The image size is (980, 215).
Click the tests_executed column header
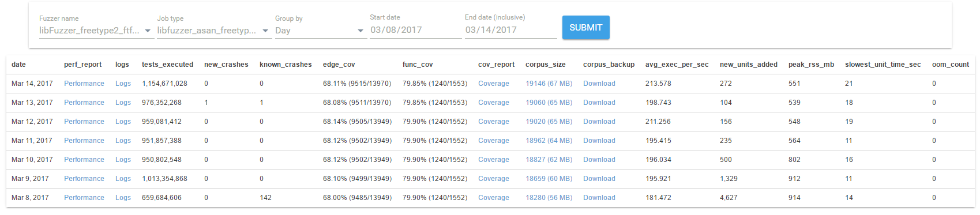(x=167, y=65)
